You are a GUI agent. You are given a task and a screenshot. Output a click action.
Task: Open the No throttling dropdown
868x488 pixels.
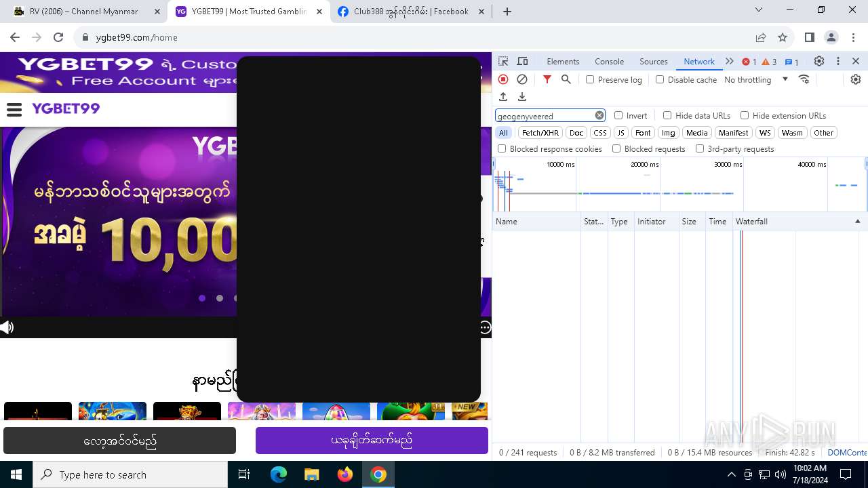click(756, 79)
